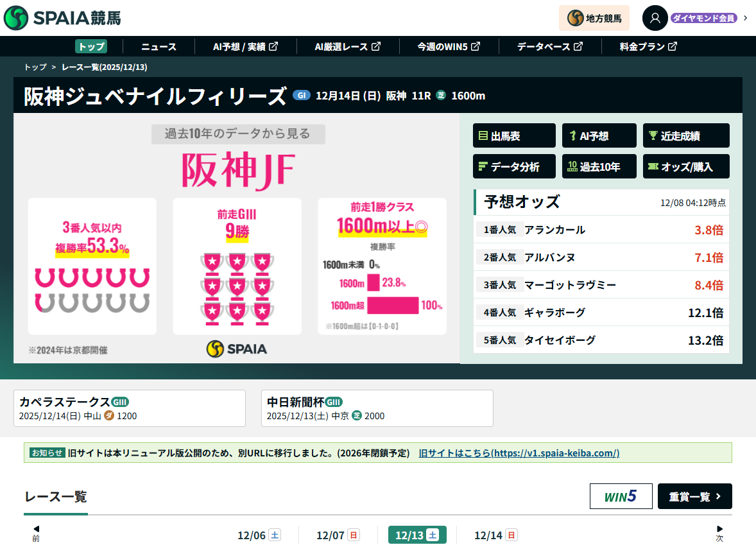The width and height of the screenshot is (756, 545).
Task: Open 重賞一覧 graded race list
Action: pos(694,496)
